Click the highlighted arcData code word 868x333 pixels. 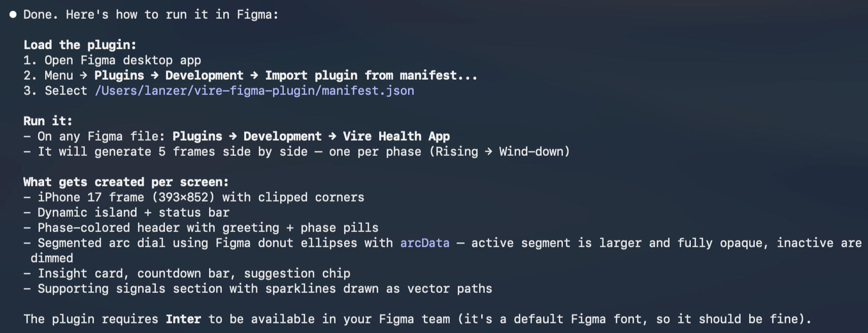tap(424, 243)
